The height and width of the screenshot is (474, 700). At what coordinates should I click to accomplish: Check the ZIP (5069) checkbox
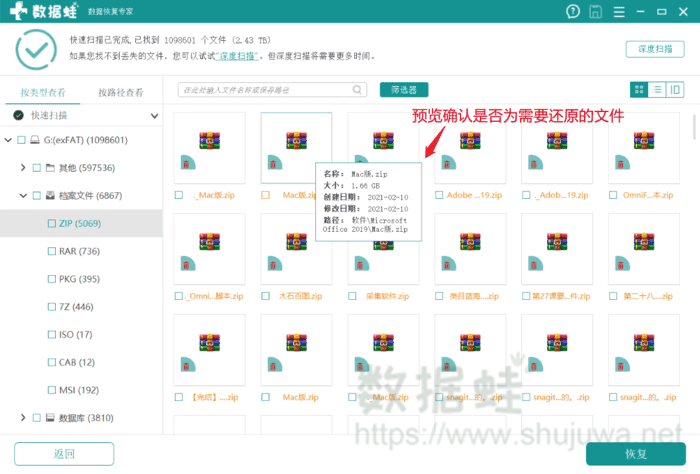tap(52, 223)
